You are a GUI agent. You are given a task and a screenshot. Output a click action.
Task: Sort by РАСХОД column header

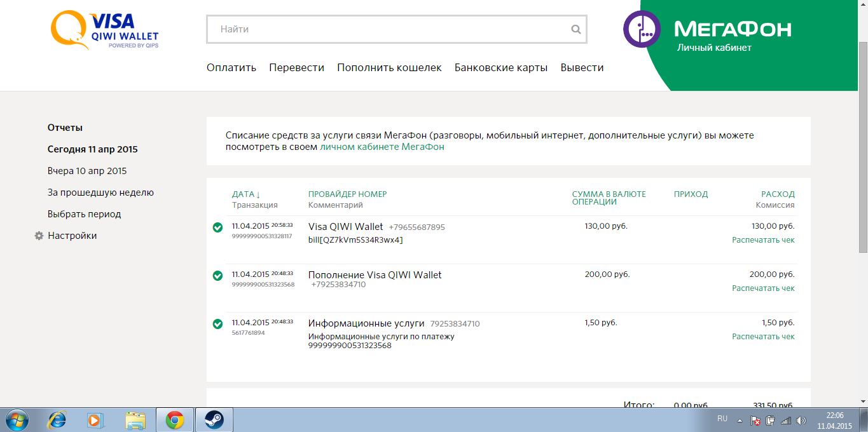coord(778,194)
